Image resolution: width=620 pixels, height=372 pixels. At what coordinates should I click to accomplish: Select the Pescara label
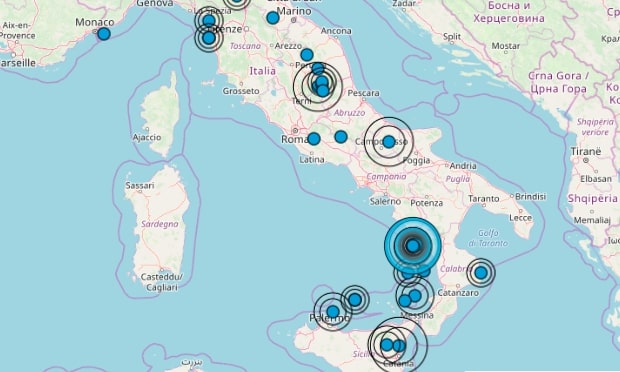pyautogui.click(x=363, y=93)
